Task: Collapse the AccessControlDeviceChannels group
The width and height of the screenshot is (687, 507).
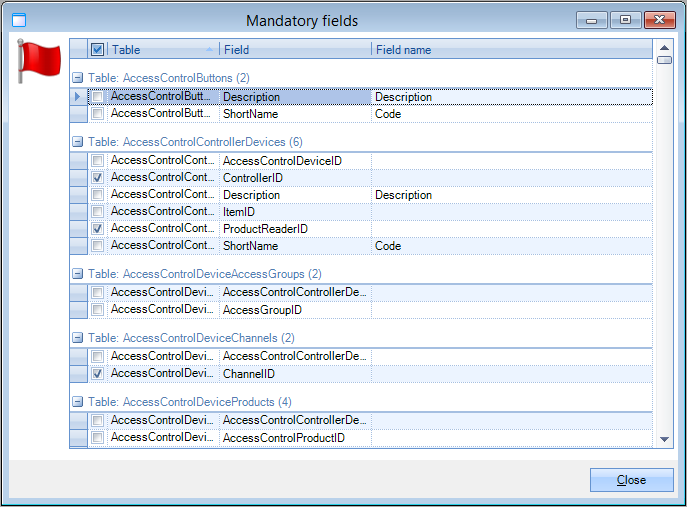Action: [77, 338]
